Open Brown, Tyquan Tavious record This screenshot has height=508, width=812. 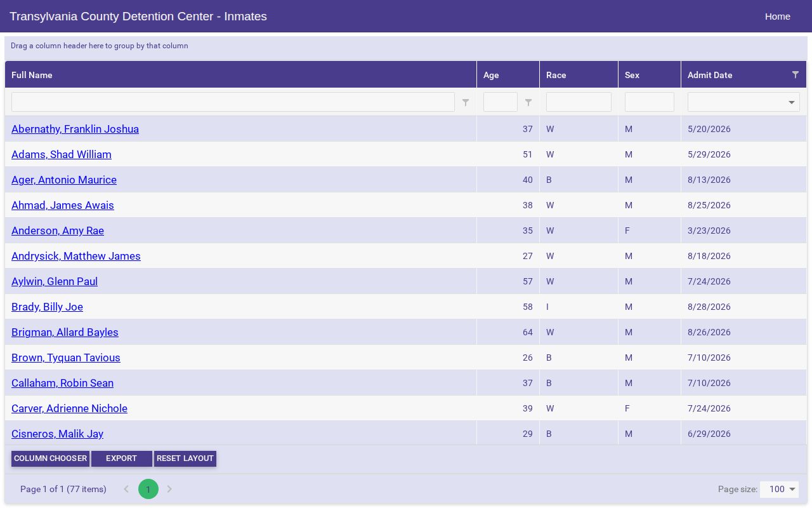pos(66,358)
